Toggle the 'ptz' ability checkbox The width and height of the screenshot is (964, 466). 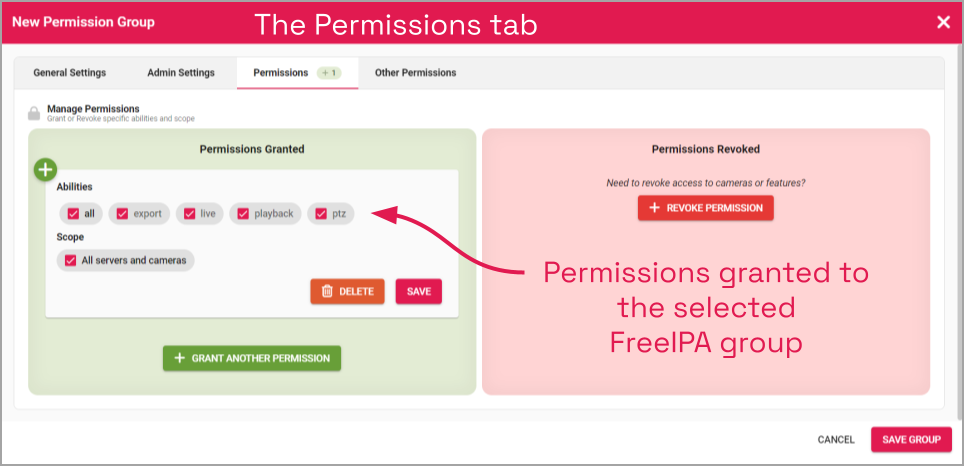321,214
